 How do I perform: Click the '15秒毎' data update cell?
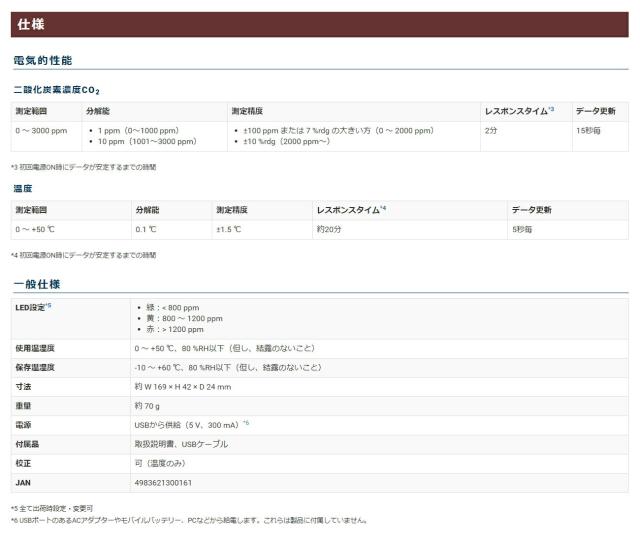588,131
